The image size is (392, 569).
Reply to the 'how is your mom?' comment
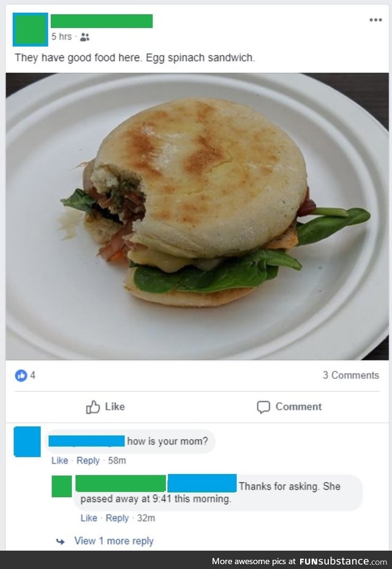[88, 461]
